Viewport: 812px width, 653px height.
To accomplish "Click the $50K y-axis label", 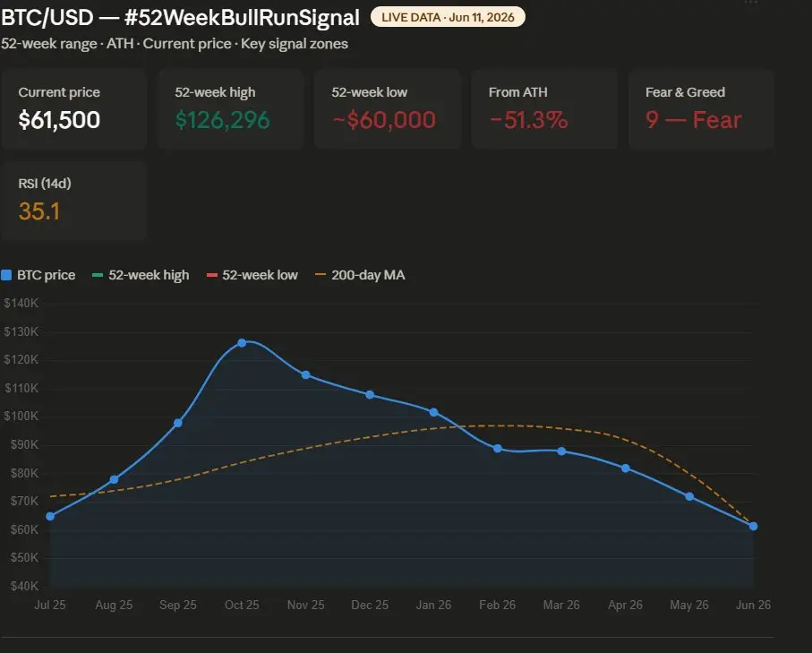I will tap(24, 558).
